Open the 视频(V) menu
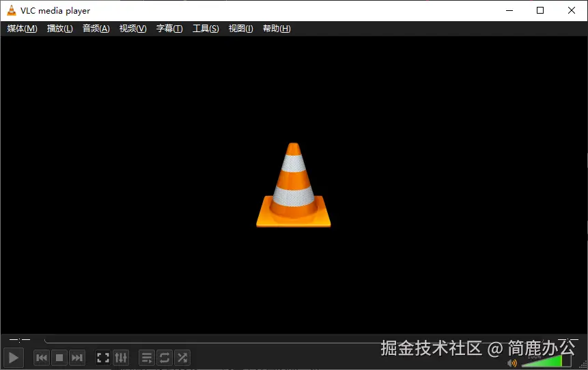The width and height of the screenshot is (588, 370). 132,29
